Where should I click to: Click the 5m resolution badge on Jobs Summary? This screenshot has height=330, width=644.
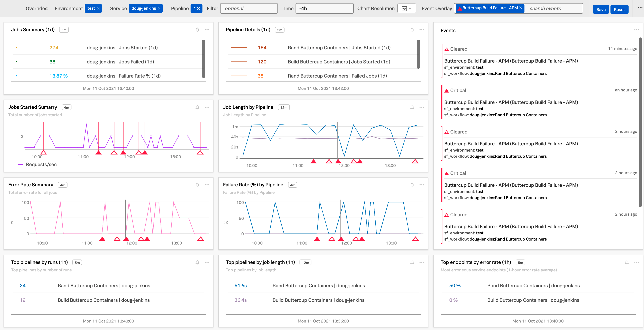tap(64, 30)
